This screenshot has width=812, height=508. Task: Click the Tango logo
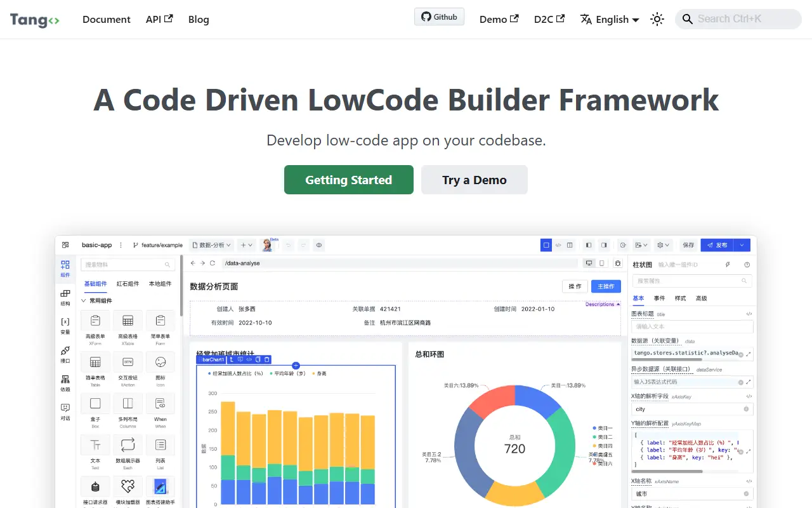35,20
